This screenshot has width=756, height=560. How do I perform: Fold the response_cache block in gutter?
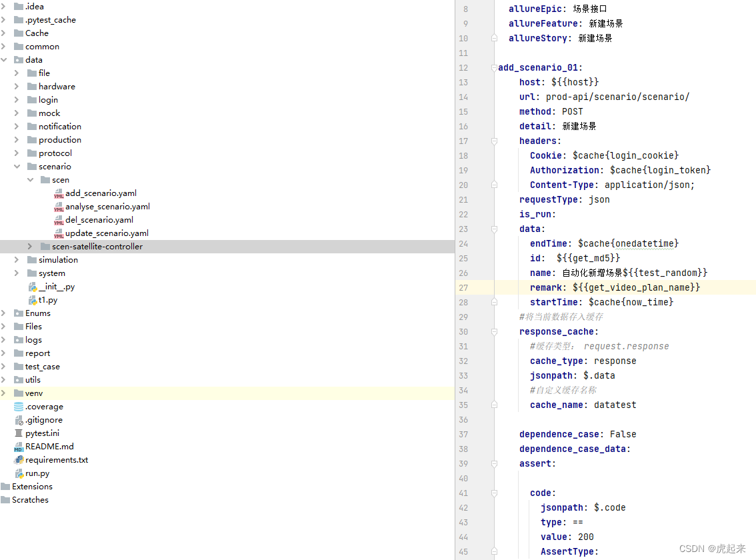(x=494, y=332)
